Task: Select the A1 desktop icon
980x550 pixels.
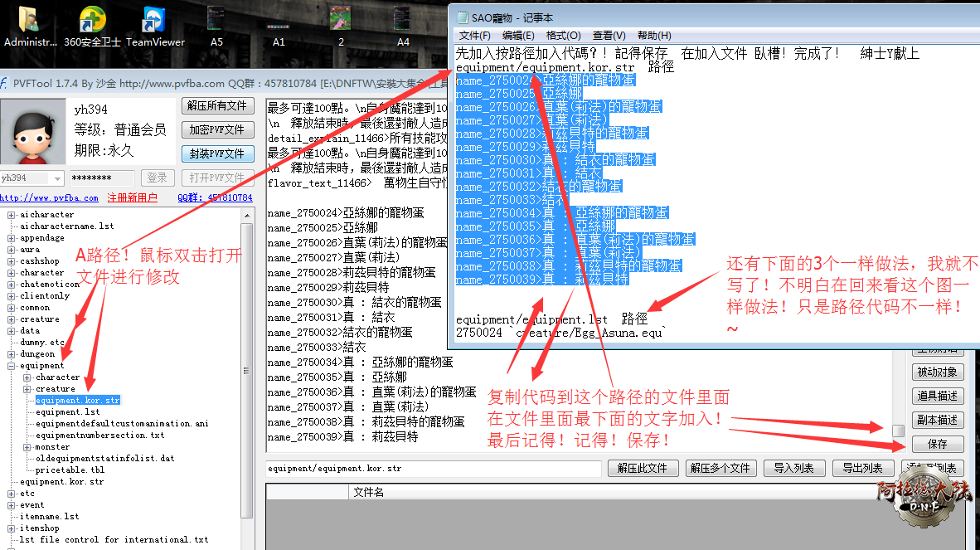Action: (279, 21)
